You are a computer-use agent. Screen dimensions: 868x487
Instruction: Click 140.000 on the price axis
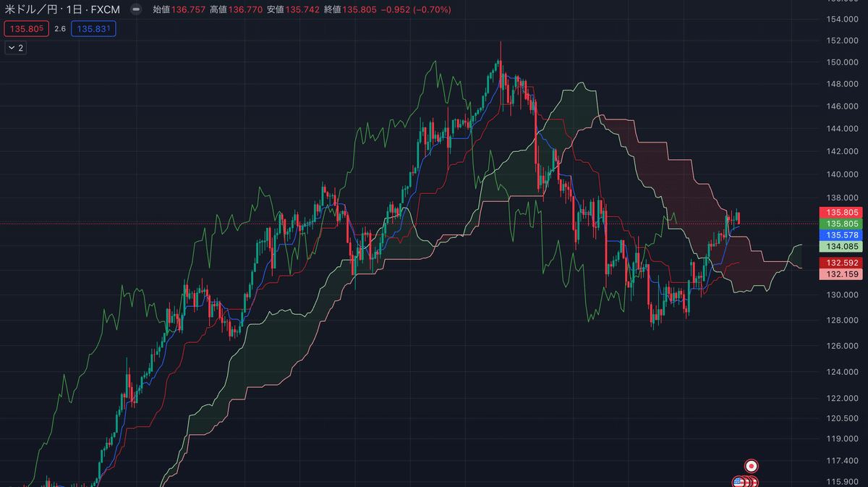pos(843,174)
